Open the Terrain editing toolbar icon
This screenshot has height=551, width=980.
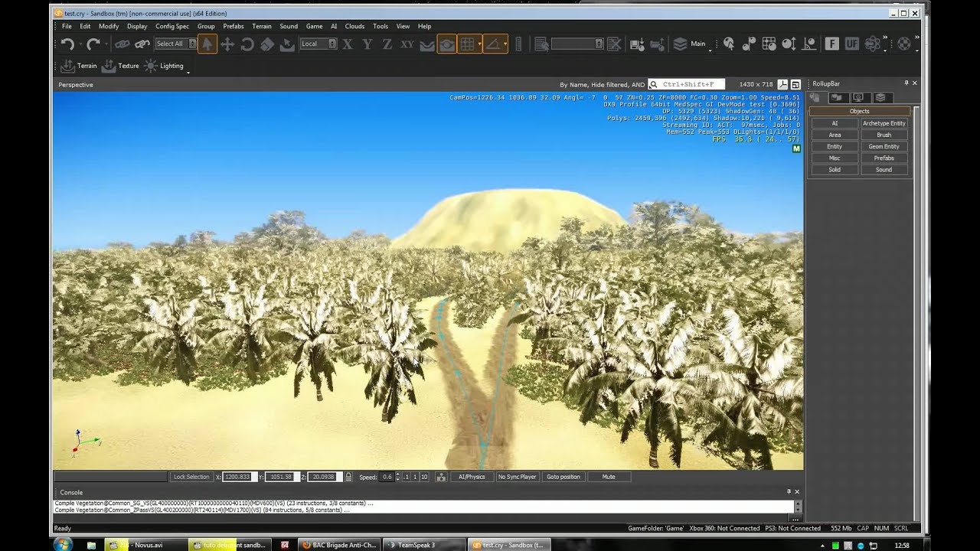(67, 66)
